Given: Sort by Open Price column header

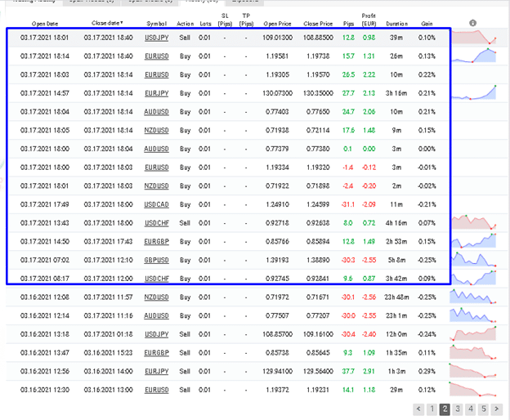Looking at the screenshot, I should 277,24.
